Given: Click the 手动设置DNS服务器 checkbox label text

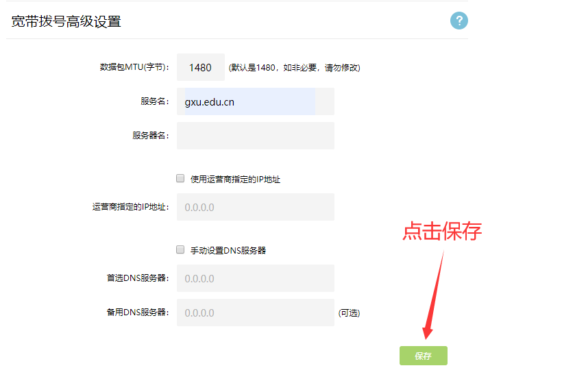Looking at the screenshot, I should pyautogui.click(x=228, y=251).
